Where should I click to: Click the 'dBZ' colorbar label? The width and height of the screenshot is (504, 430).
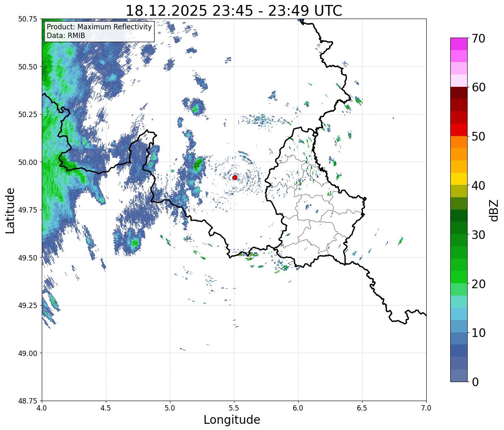(x=494, y=210)
